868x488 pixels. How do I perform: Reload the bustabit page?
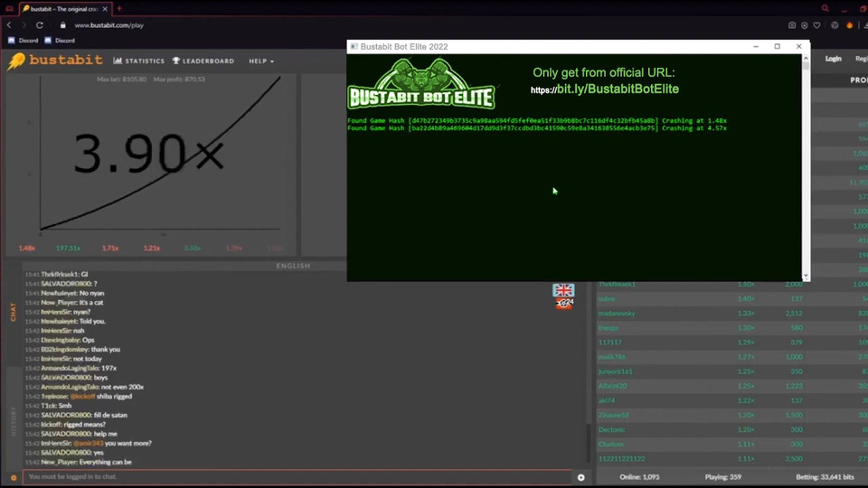click(39, 25)
